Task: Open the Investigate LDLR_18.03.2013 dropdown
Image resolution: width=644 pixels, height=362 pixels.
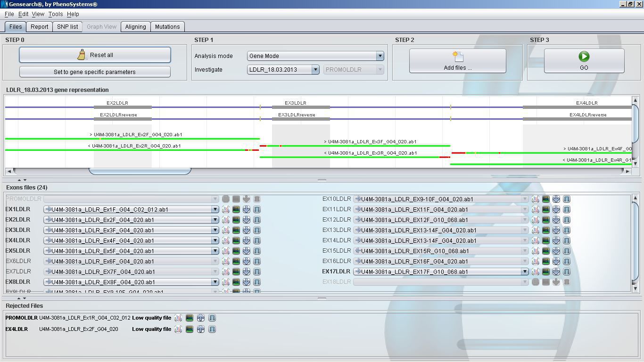Action: [x=315, y=69]
